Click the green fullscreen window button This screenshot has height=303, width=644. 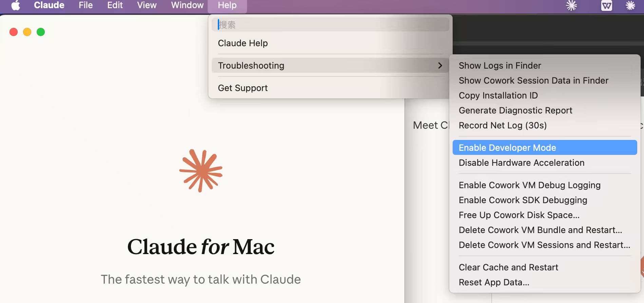(x=41, y=32)
